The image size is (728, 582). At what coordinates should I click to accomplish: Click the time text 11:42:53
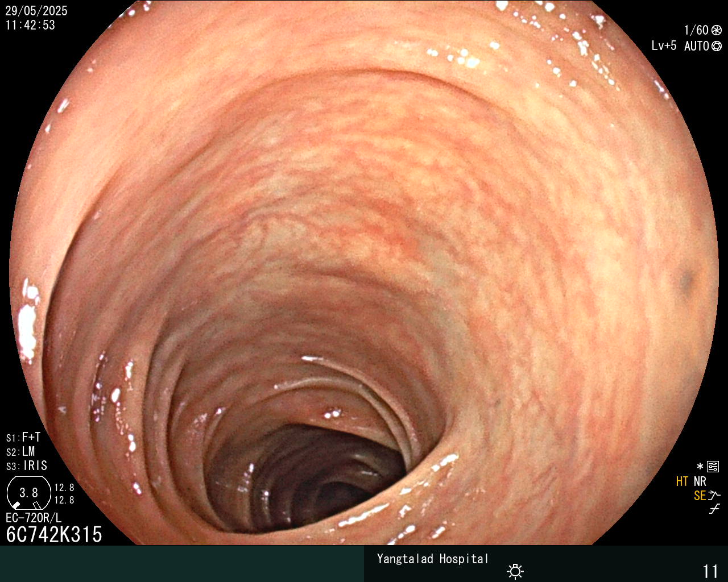30,25
